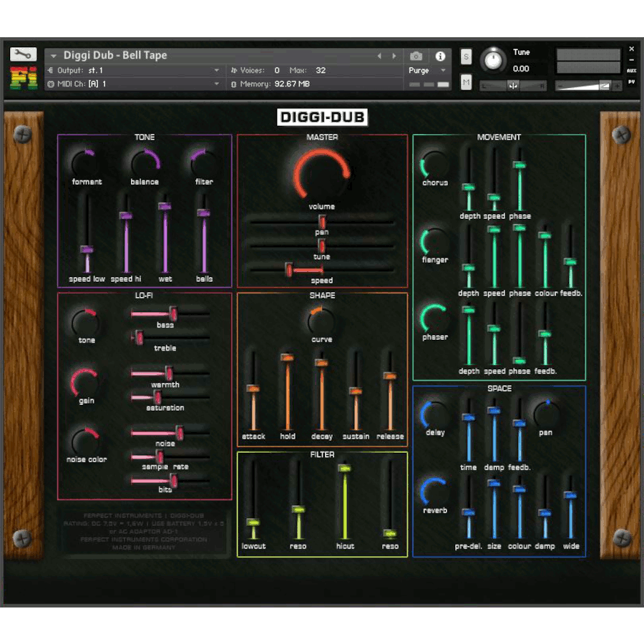644x644 pixels.
Task: Go to previous preset with left arrow
Action: tap(379, 56)
